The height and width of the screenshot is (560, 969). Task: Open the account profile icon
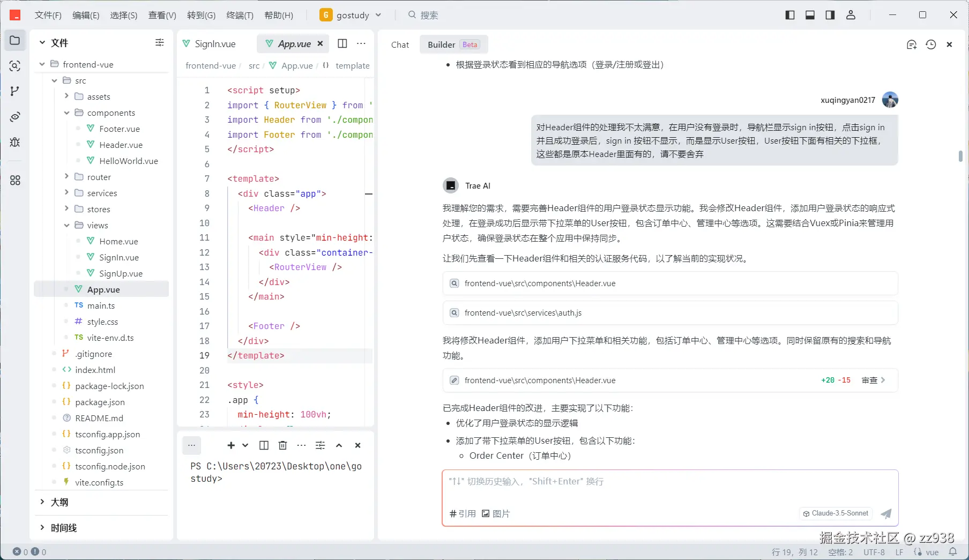[851, 15]
